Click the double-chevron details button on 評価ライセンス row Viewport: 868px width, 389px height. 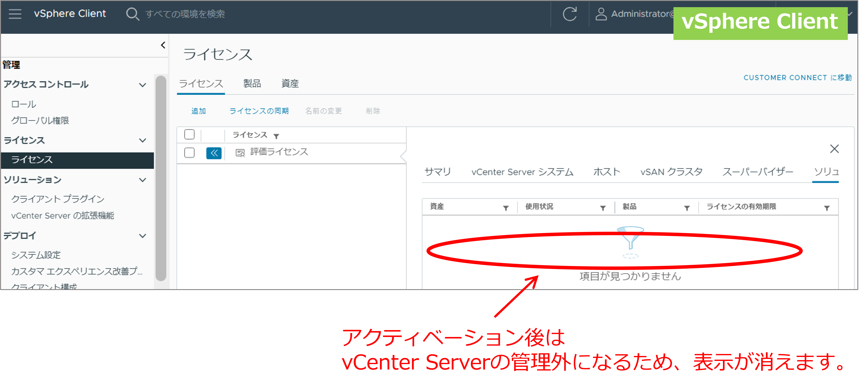[x=214, y=153]
